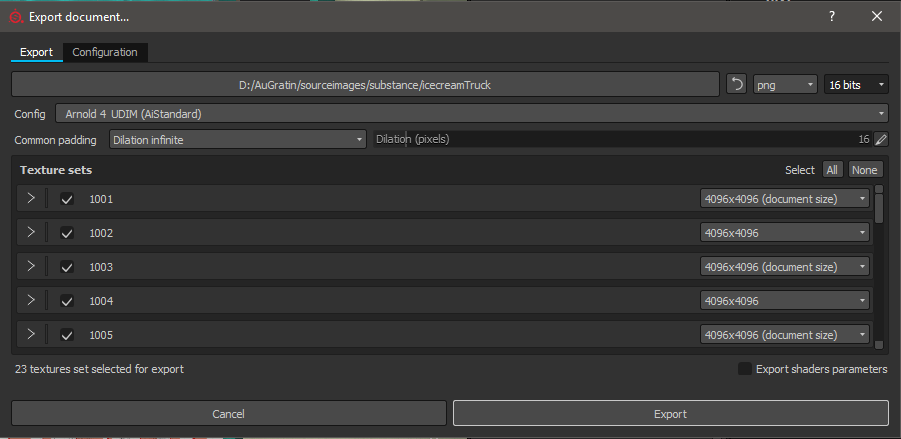
Task: Click the texture sets list scrollbar thumb
Action: 879,208
